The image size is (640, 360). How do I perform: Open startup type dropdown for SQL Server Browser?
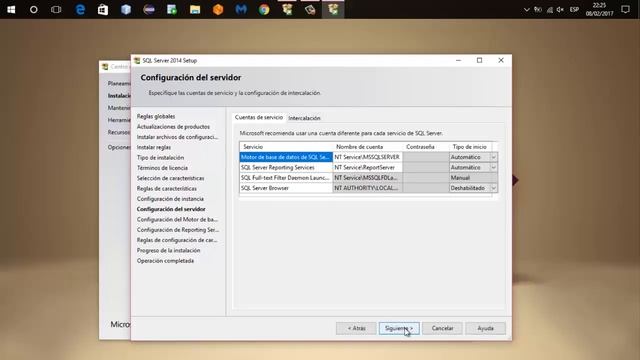click(493, 188)
